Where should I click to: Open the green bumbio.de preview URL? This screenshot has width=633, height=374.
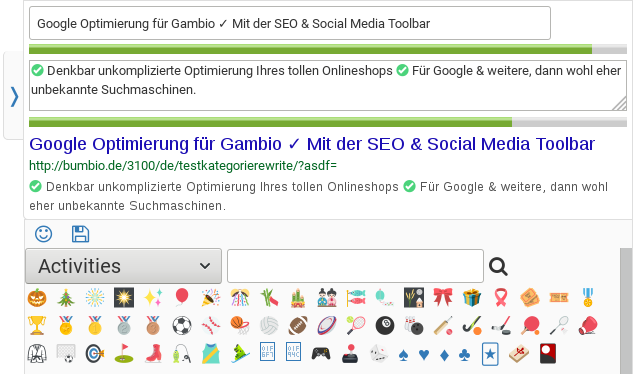point(183,166)
